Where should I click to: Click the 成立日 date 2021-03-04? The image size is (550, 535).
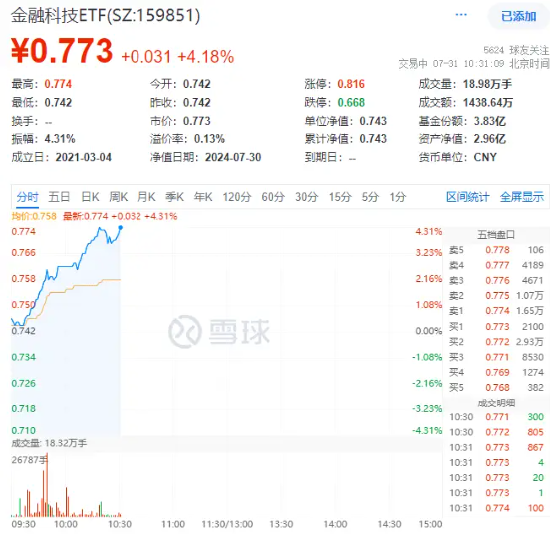[83, 157]
